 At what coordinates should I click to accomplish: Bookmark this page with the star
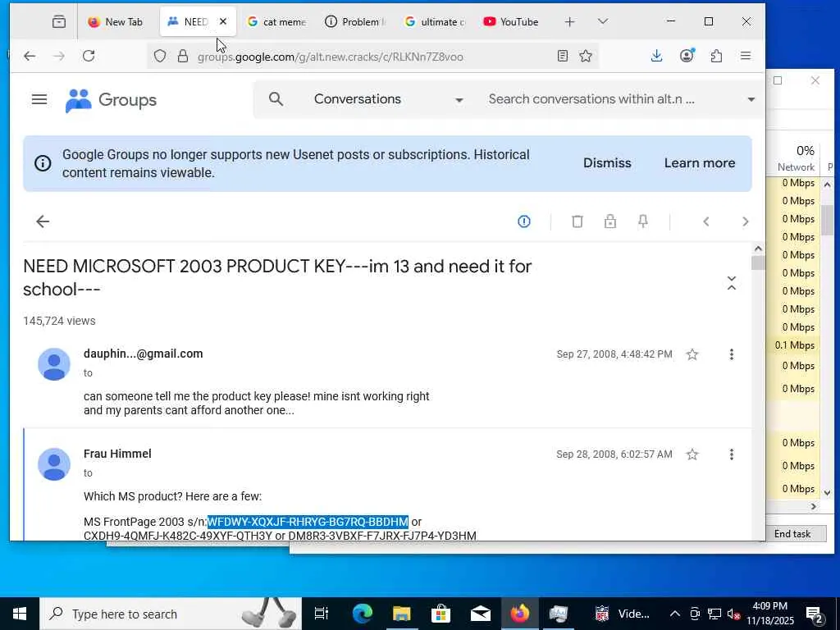coord(586,56)
